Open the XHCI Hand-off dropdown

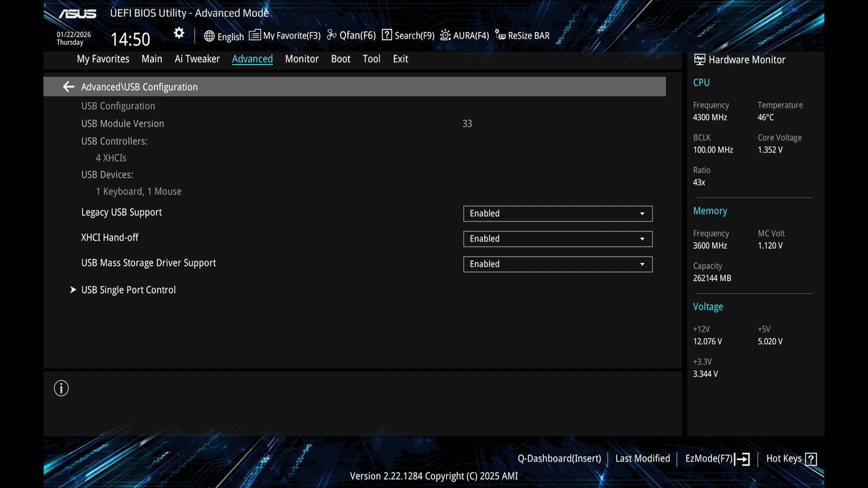pyautogui.click(x=557, y=239)
